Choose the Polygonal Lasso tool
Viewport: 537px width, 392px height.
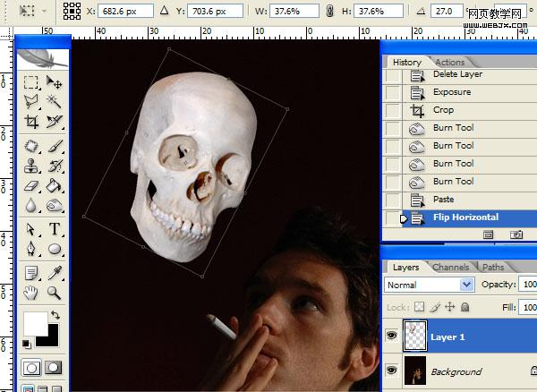coord(30,102)
